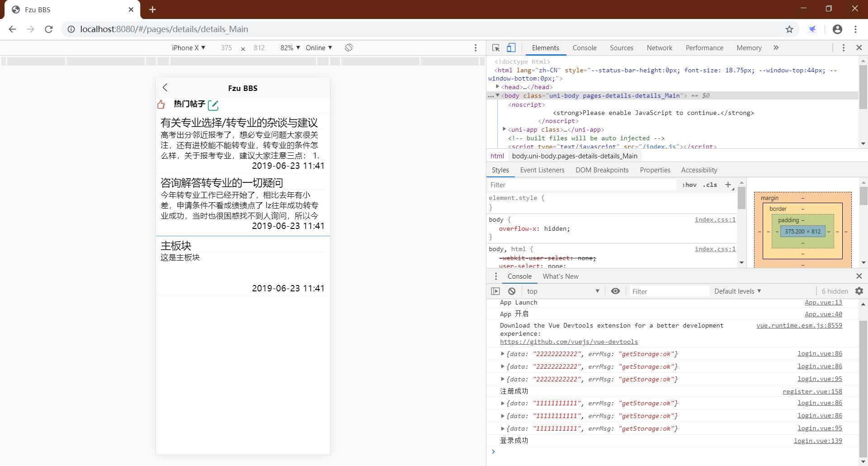Open source link App.vue:13
Image resolution: width=868 pixels, height=466 pixels.
point(823,302)
